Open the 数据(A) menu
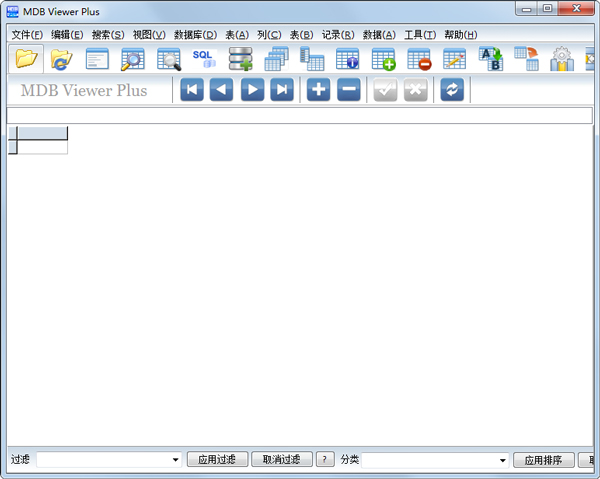The width and height of the screenshot is (600, 479). (379, 35)
